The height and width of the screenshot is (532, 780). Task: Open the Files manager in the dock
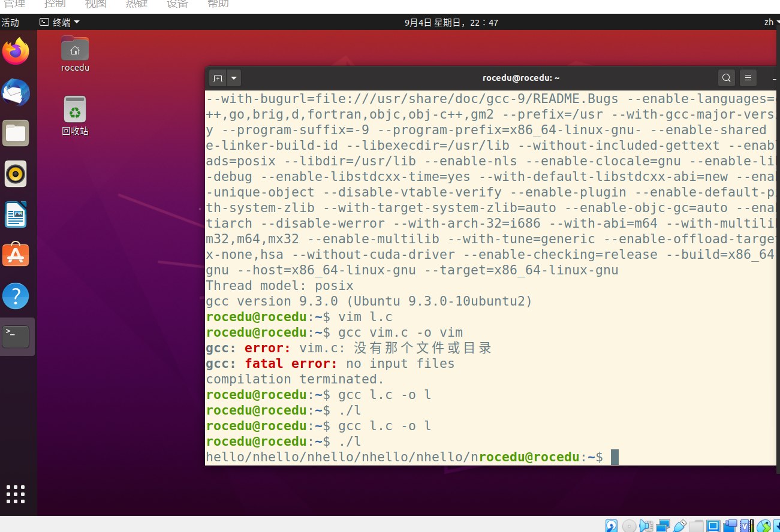click(16, 133)
